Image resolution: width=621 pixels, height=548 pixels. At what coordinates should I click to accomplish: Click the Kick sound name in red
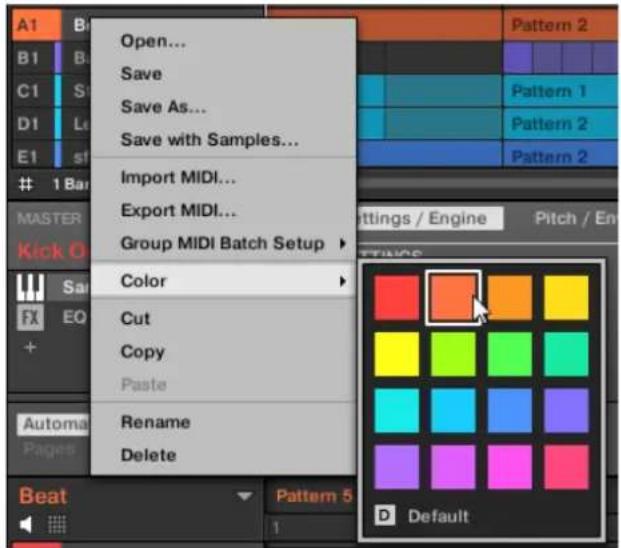pos(54,251)
